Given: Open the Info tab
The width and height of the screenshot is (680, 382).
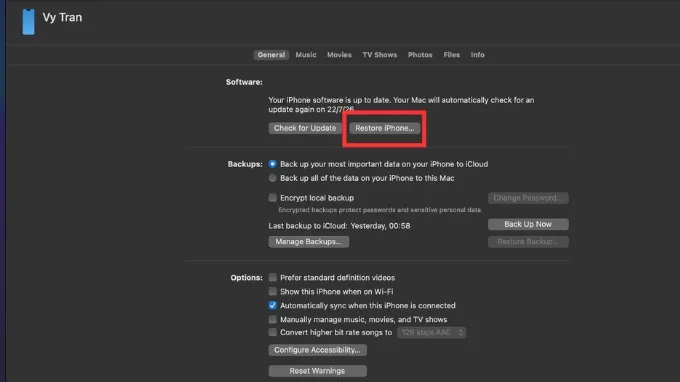Looking at the screenshot, I should click(x=477, y=55).
